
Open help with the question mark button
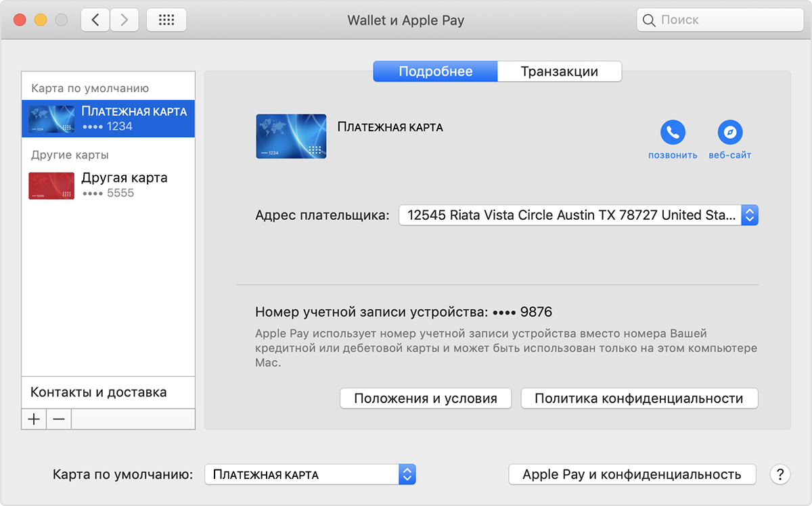click(780, 474)
